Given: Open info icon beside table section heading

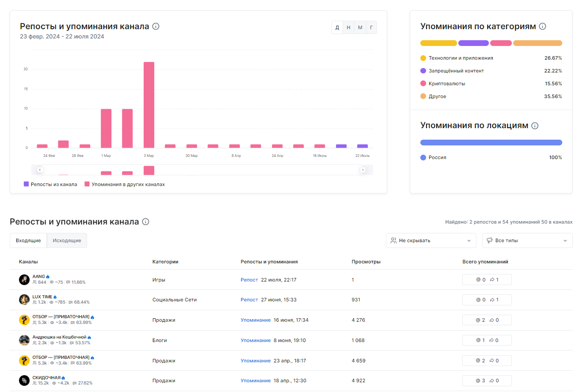Looking at the screenshot, I should tap(145, 222).
